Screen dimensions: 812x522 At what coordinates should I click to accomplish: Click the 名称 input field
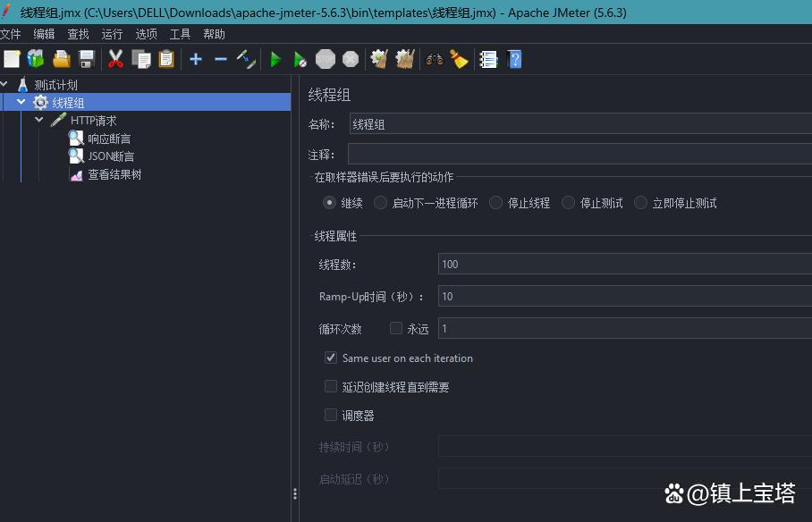pos(580,123)
